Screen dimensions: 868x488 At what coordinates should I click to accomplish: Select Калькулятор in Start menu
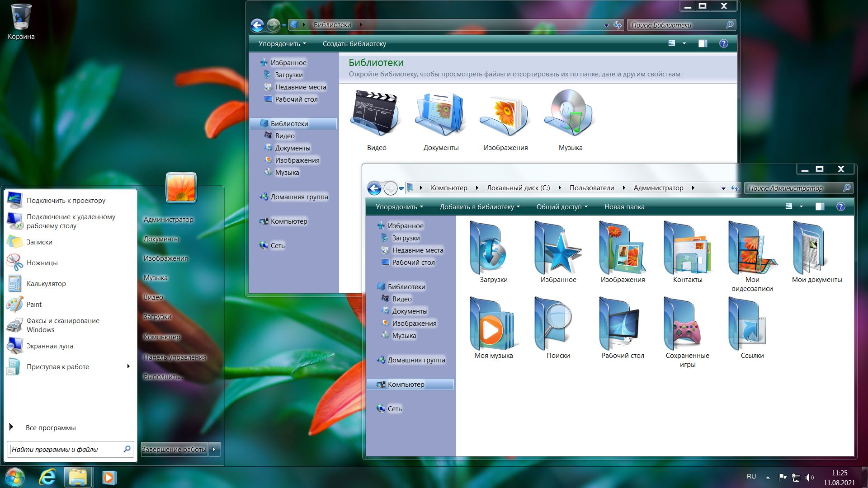tap(46, 284)
